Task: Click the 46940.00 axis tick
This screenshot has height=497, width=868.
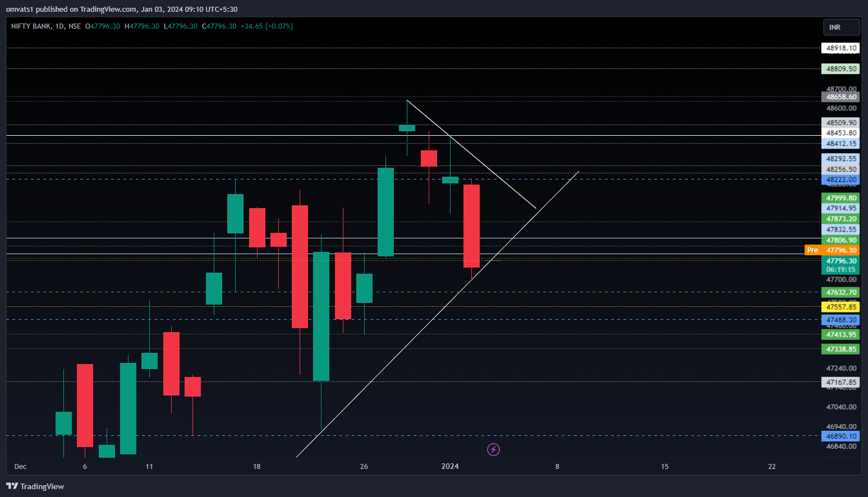Action: point(841,426)
